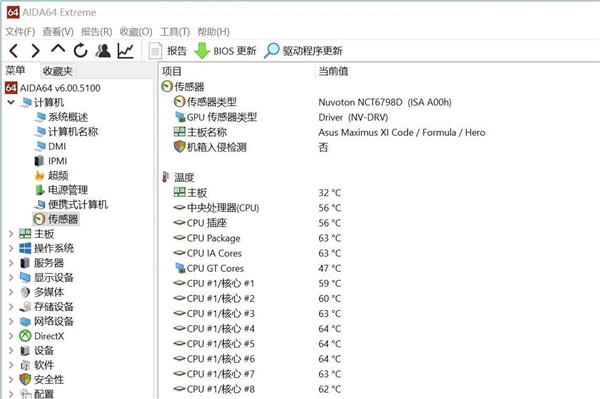Click the 电源管理 battery icon
The image size is (600, 399).
click(x=39, y=190)
